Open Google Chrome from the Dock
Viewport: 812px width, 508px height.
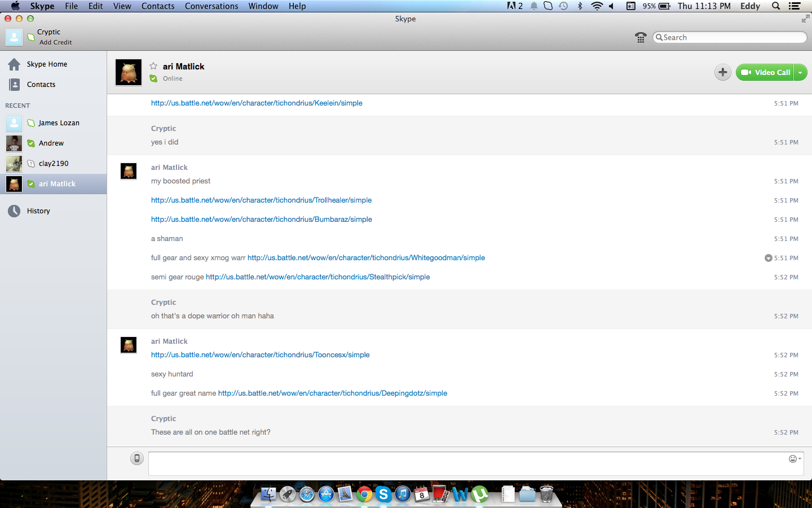pyautogui.click(x=364, y=494)
